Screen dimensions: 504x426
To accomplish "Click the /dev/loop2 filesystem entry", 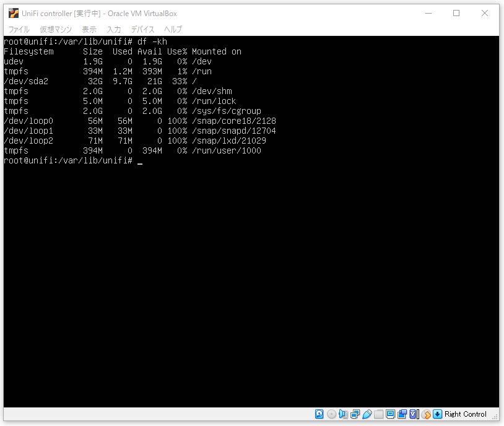I will click(28, 141).
